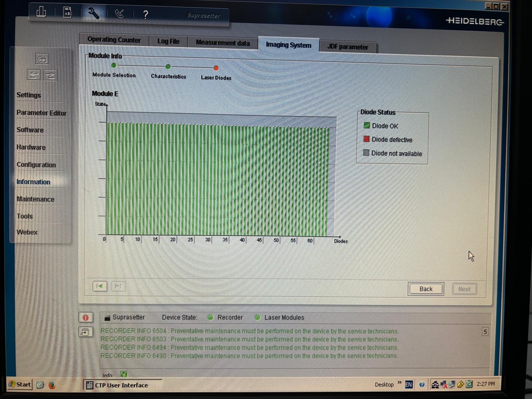532x399 pixels.
Task: Select the Characteristics step indicator
Action: [168, 66]
